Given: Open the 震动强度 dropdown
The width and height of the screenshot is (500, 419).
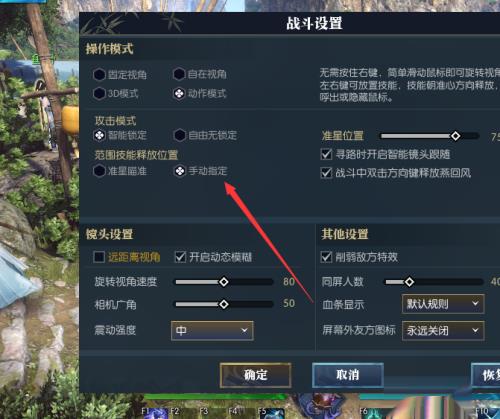Looking at the screenshot, I should point(212,331).
